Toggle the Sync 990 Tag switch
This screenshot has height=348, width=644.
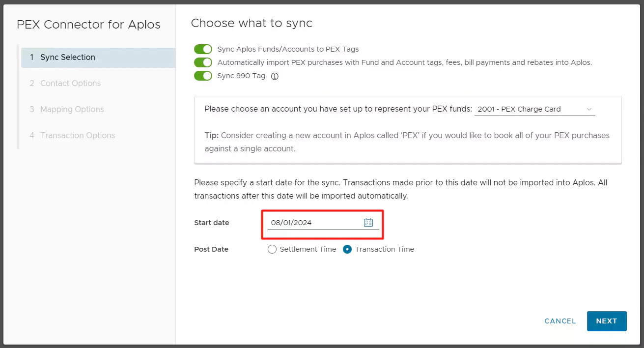203,76
